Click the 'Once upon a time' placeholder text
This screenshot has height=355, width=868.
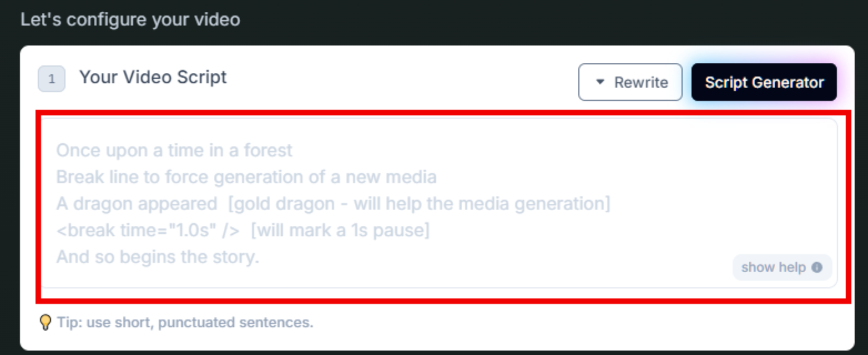tap(174, 150)
